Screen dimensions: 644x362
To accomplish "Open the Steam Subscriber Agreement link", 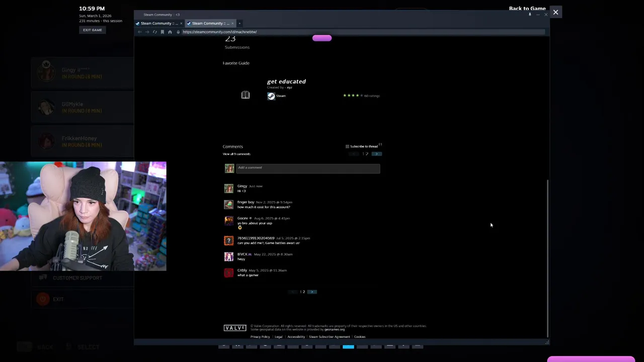I will [x=330, y=337].
